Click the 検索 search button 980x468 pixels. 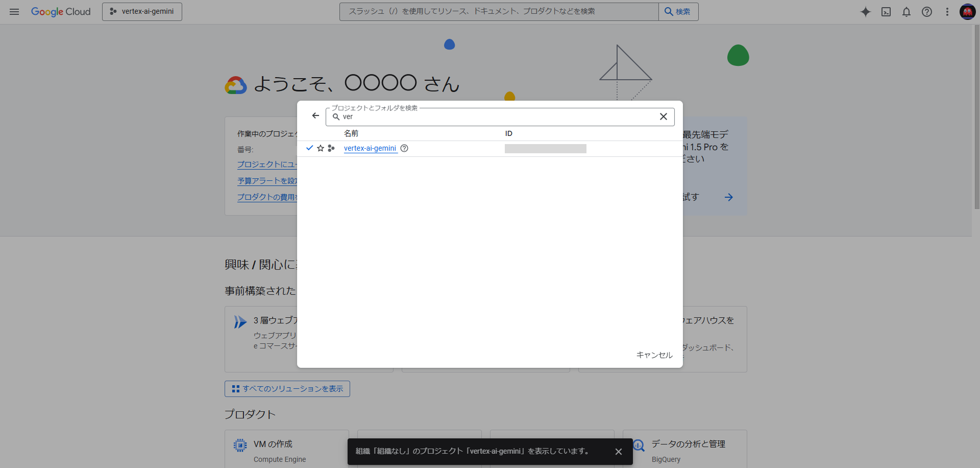pos(678,12)
